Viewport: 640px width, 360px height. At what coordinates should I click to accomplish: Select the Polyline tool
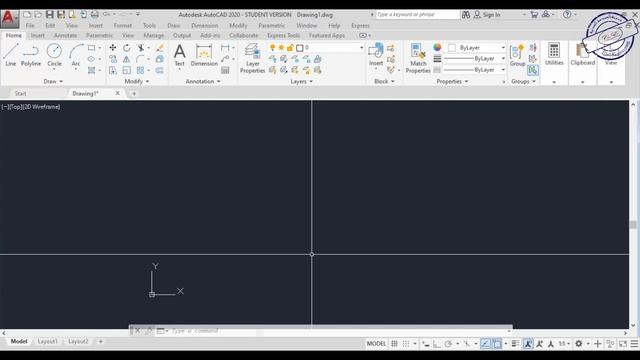click(x=31, y=55)
